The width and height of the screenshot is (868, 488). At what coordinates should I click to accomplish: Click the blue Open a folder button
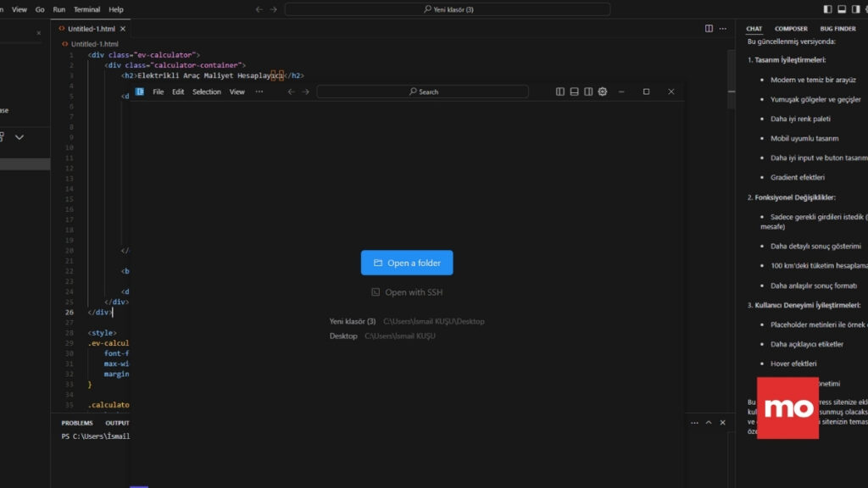407,263
